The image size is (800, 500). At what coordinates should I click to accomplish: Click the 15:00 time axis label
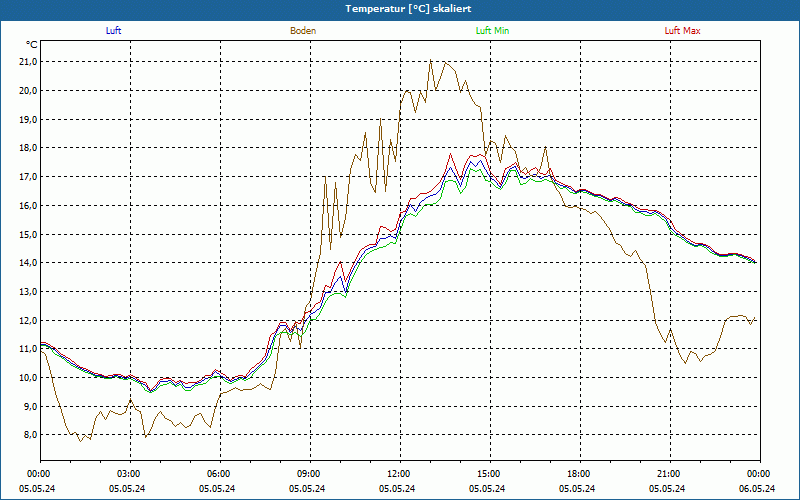click(489, 474)
